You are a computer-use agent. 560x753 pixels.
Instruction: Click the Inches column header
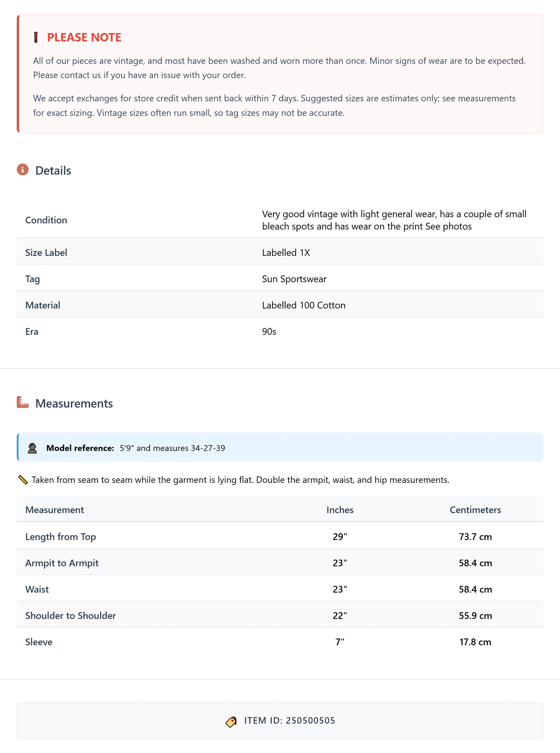[x=340, y=510]
